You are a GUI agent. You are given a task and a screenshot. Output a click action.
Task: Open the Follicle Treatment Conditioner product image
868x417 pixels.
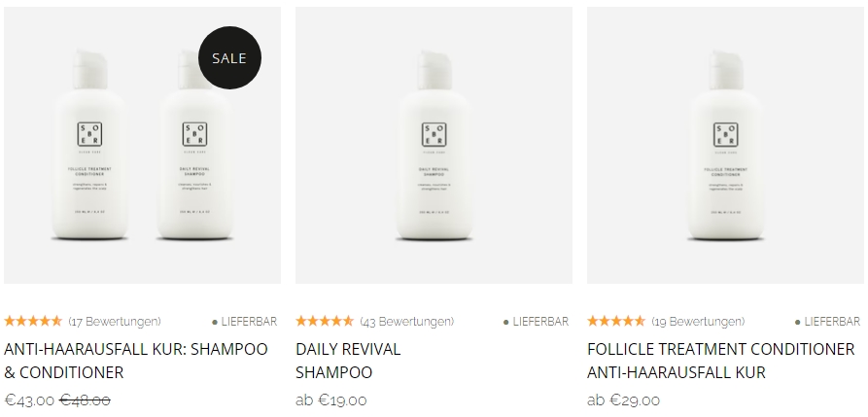(726, 145)
